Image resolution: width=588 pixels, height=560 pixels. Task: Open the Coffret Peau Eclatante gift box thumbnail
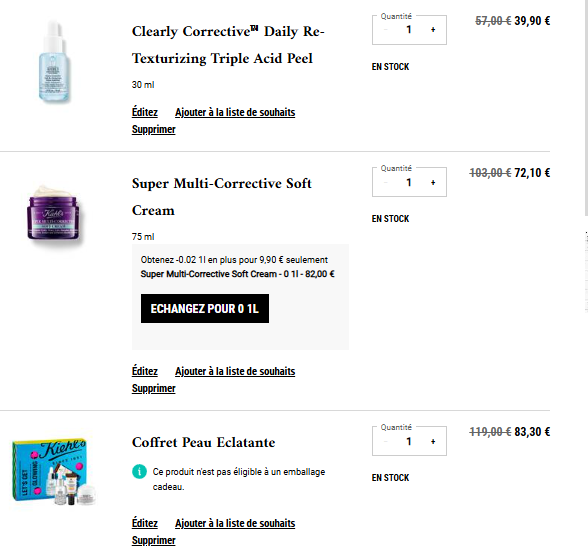coord(54,471)
